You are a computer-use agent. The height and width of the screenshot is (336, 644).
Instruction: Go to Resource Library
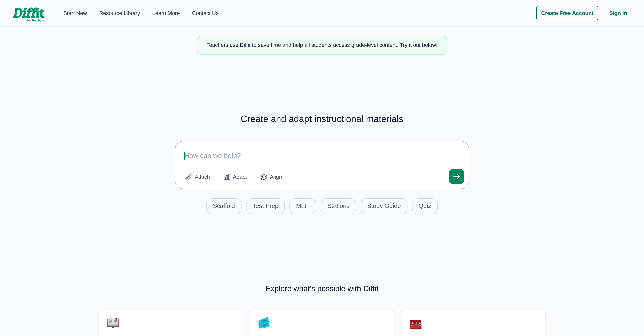[x=119, y=13]
